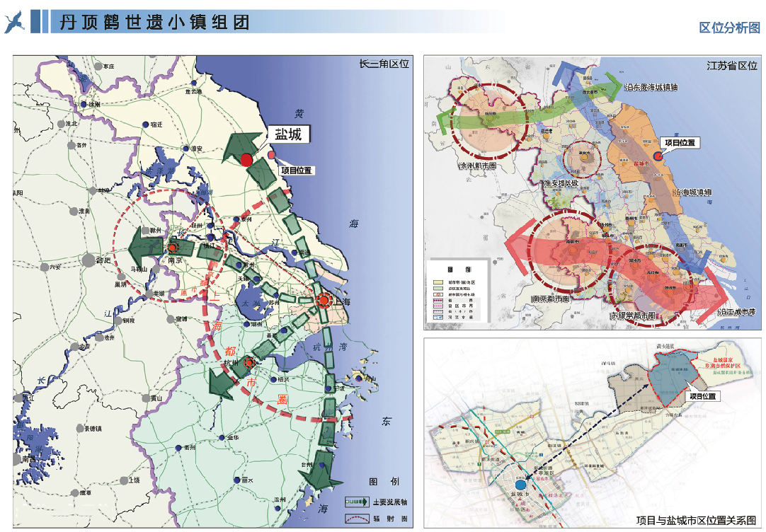Click the red Shanghai city marker
This screenshot has width=766, height=532.
(x=324, y=301)
